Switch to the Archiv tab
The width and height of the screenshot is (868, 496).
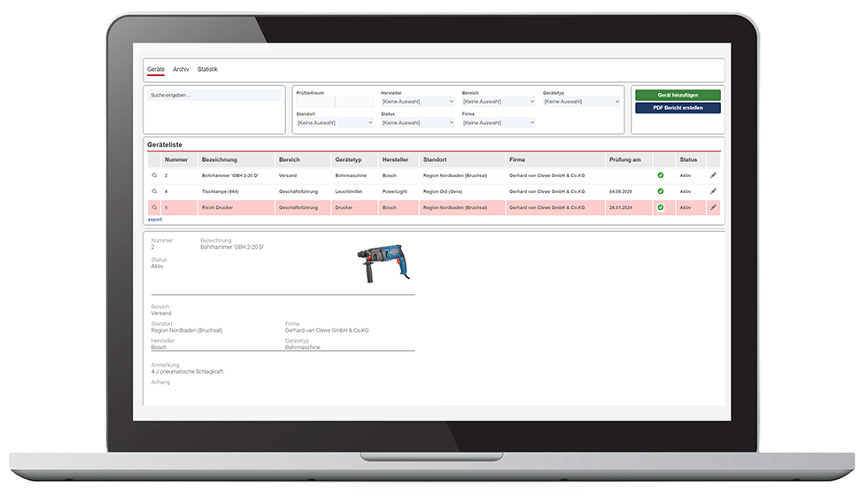pos(181,69)
